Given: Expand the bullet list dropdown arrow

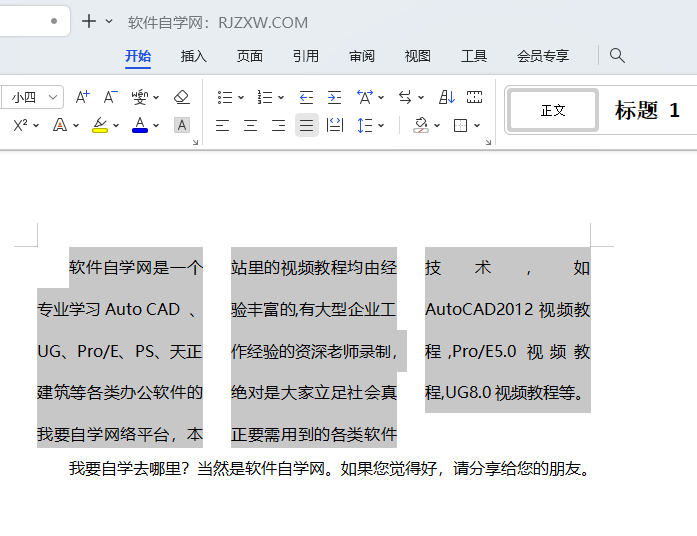Looking at the screenshot, I should point(241,97).
